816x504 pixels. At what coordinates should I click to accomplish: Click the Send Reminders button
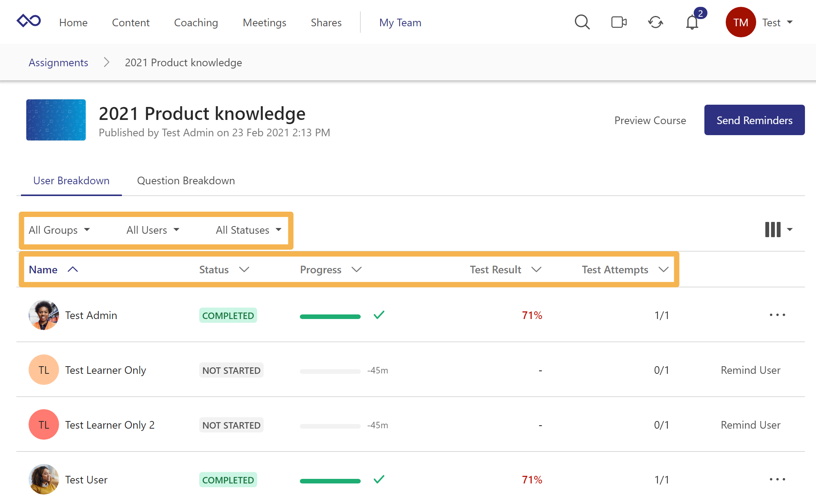(754, 120)
